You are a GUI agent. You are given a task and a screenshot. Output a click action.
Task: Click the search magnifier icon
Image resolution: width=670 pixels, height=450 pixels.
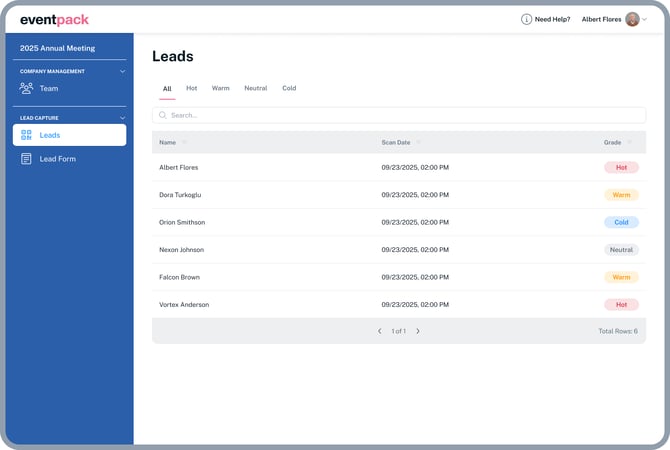163,115
